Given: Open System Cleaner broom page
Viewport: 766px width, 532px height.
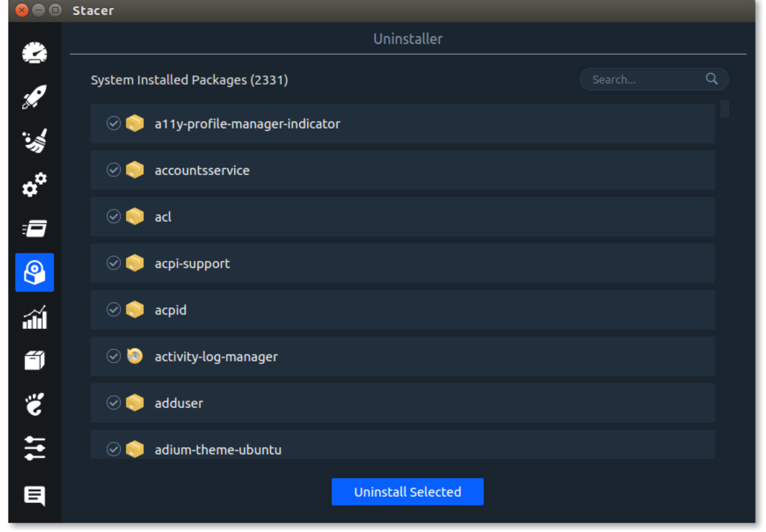Looking at the screenshot, I should [x=34, y=141].
